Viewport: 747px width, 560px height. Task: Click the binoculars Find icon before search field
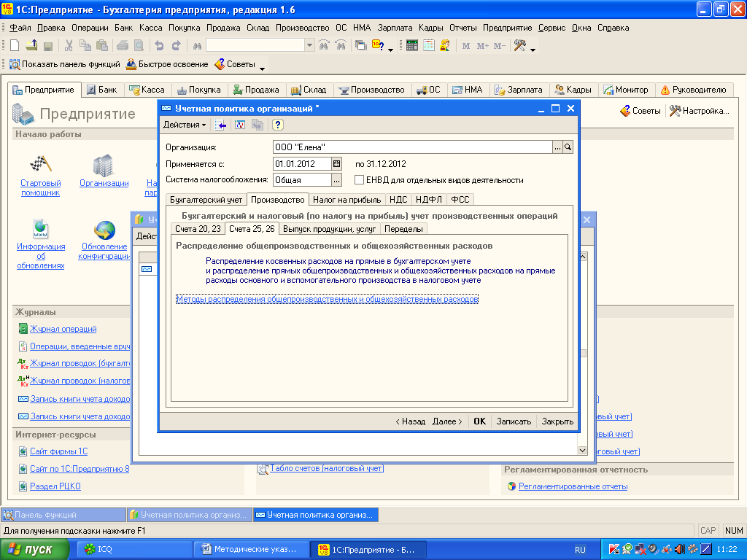tap(197, 46)
